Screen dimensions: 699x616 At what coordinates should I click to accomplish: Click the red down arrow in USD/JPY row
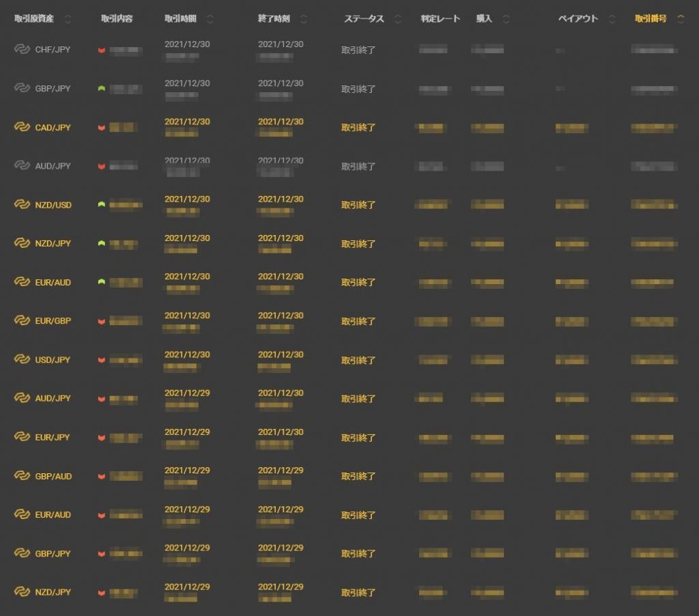pyautogui.click(x=102, y=361)
